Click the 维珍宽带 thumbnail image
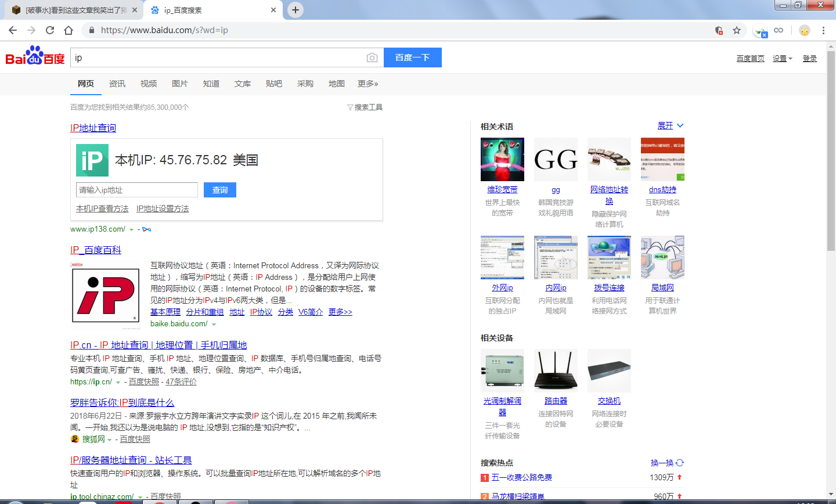This screenshot has width=836, height=504. pos(502,159)
